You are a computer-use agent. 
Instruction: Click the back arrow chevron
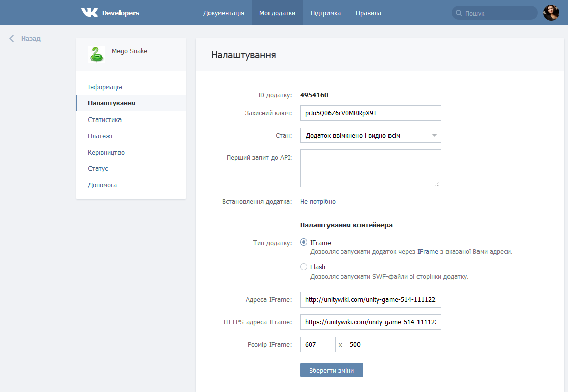(12, 38)
